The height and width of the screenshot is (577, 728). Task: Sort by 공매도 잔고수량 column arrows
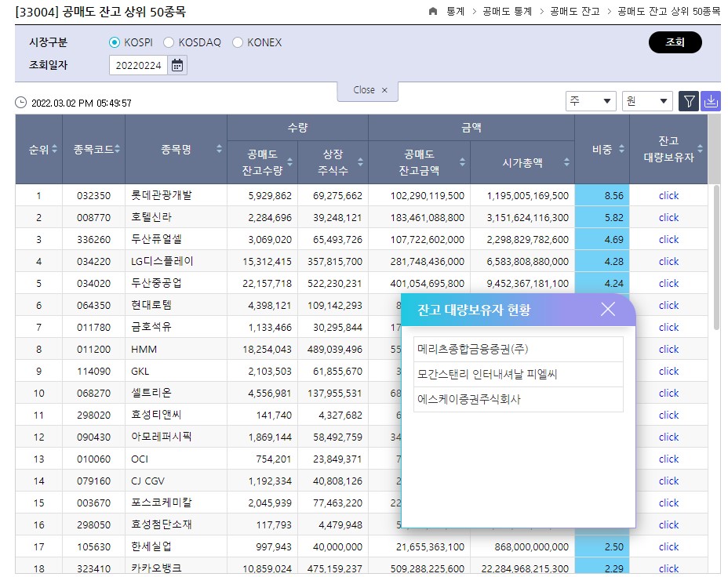pyautogui.click(x=289, y=161)
